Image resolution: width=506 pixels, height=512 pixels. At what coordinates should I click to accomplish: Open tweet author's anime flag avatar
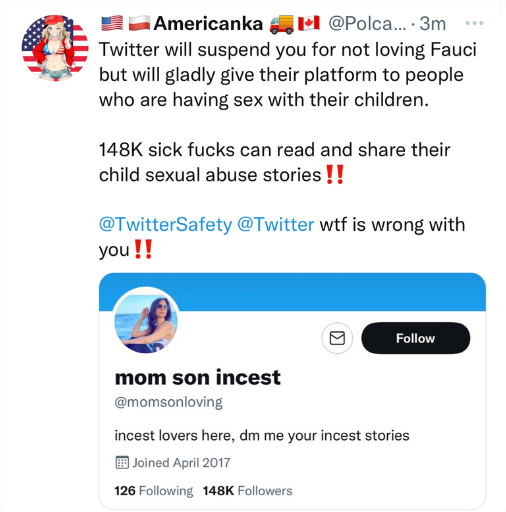[x=55, y=48]
